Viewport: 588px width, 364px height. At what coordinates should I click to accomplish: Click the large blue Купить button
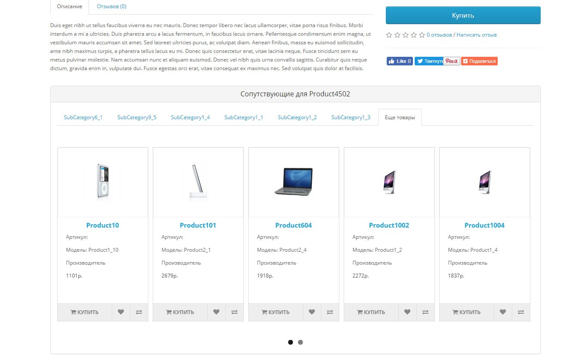click(463, 15)
